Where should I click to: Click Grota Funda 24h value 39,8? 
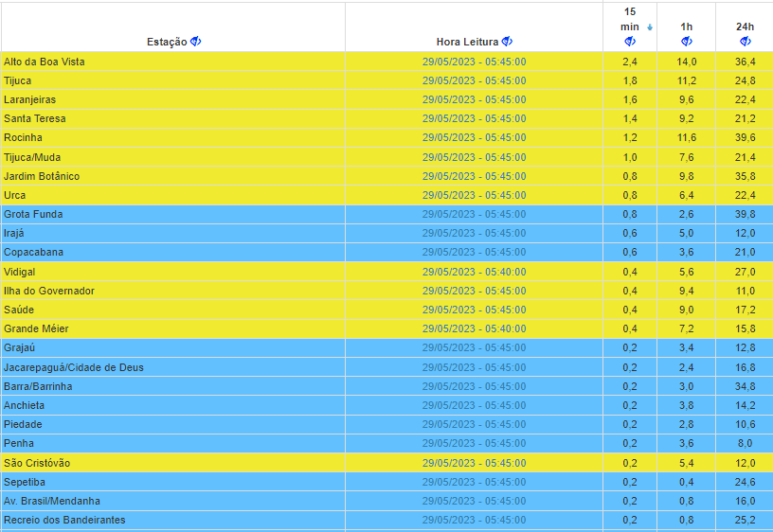(x=746, y=214)
